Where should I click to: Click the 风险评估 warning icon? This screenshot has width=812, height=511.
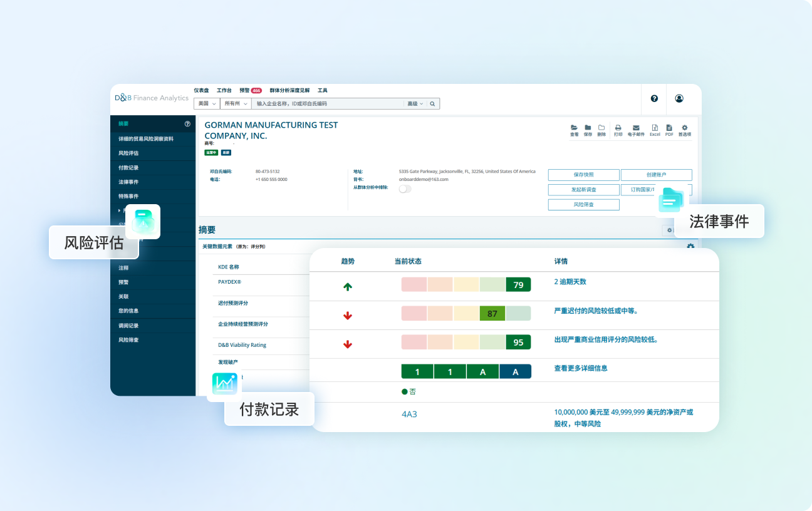click(x=143, y=222)
